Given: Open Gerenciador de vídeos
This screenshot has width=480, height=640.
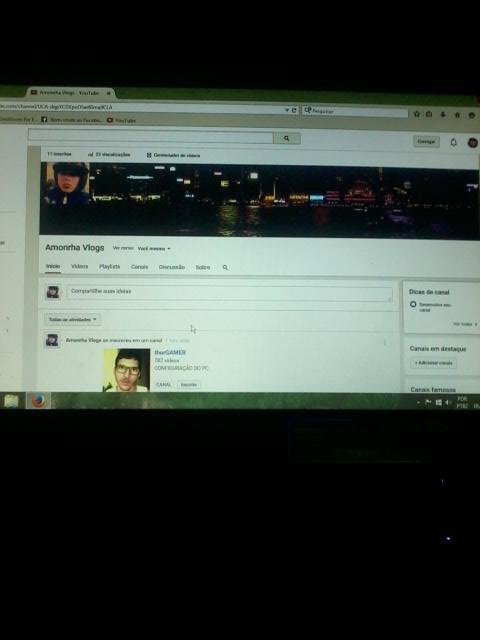Looking at the screenshot, I should [x=173, y=155].
